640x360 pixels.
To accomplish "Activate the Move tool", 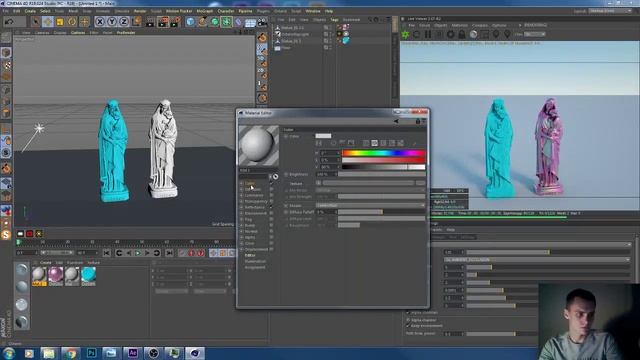I will tap(48, 21).
